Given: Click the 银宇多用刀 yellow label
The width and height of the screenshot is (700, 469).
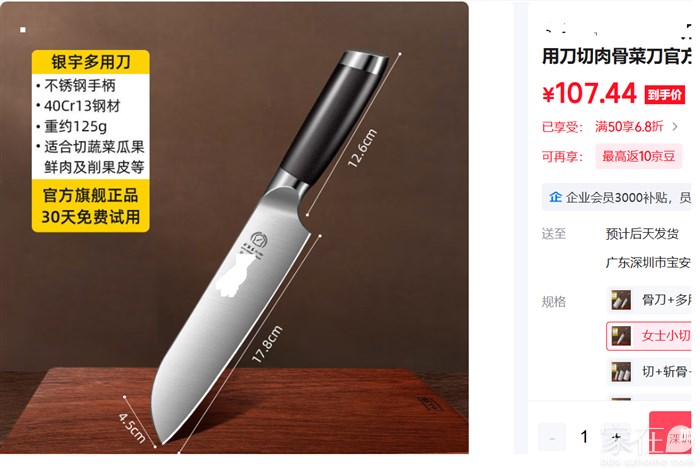Looking at the screenshot, I should click(x=91, y=62).
